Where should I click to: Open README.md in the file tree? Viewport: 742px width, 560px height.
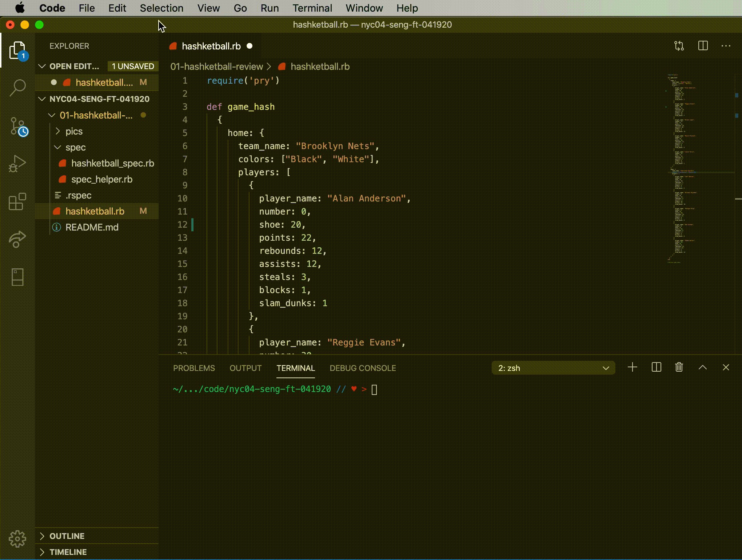click(92, 227)
